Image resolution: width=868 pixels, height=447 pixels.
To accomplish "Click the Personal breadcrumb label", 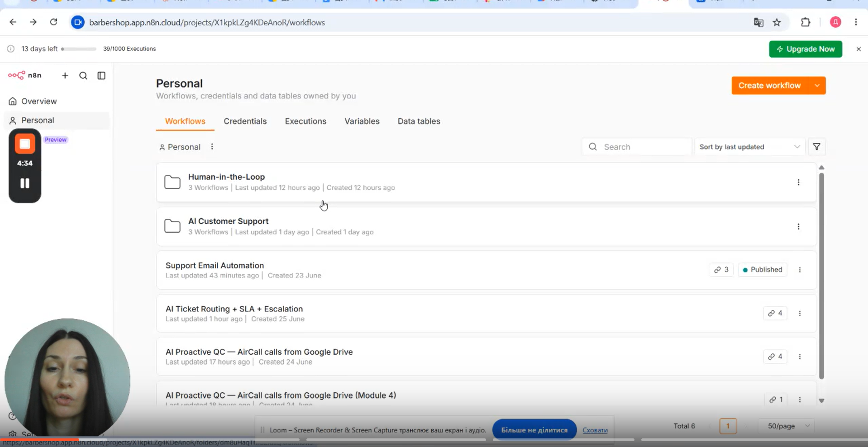I will (180, 147).
